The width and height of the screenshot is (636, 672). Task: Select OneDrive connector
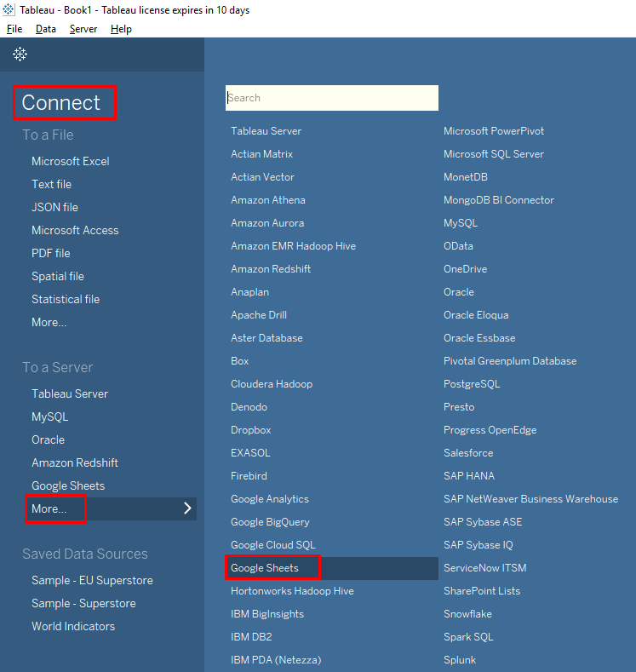[x=466, y=269]
